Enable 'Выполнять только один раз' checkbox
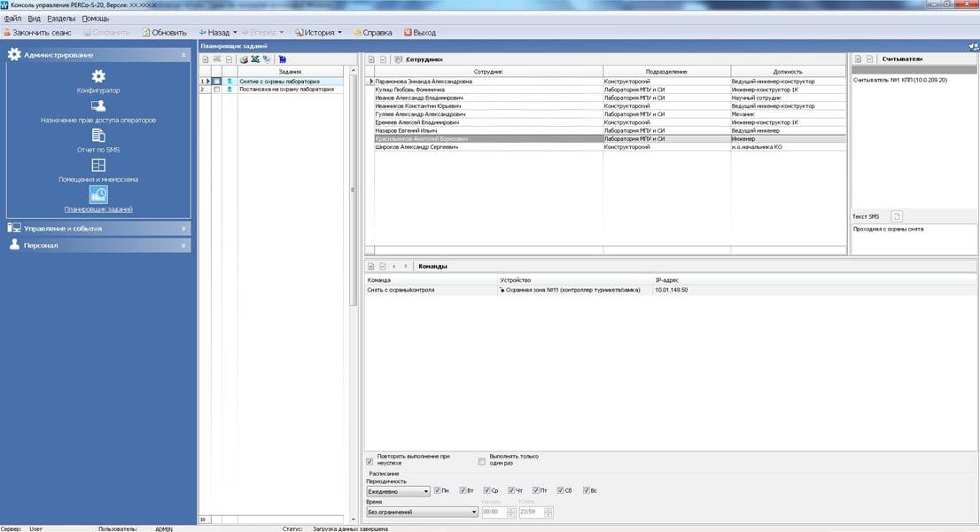980x532 pixels. pos(482,461)
